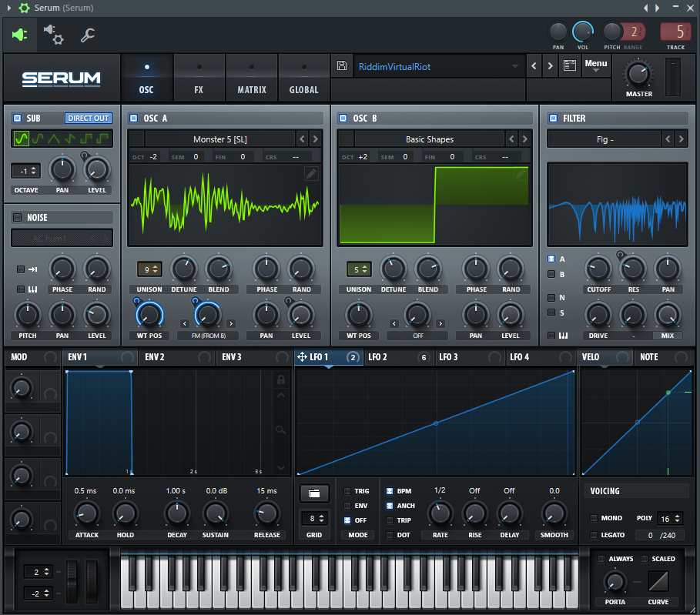Open the Menu dropdown
This screenshot has width=700, height=615.
(596, 65)
